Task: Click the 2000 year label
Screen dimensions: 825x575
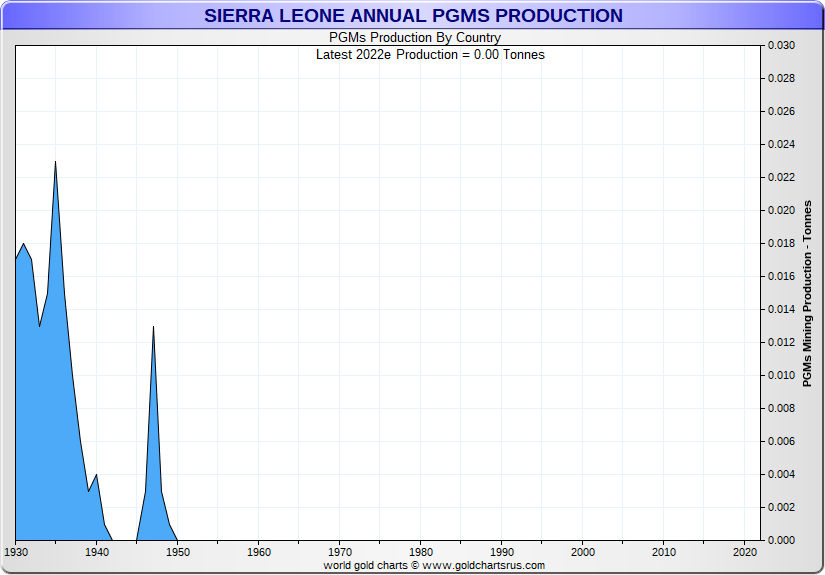Action: pyautogui.click(x=583, y=552)
